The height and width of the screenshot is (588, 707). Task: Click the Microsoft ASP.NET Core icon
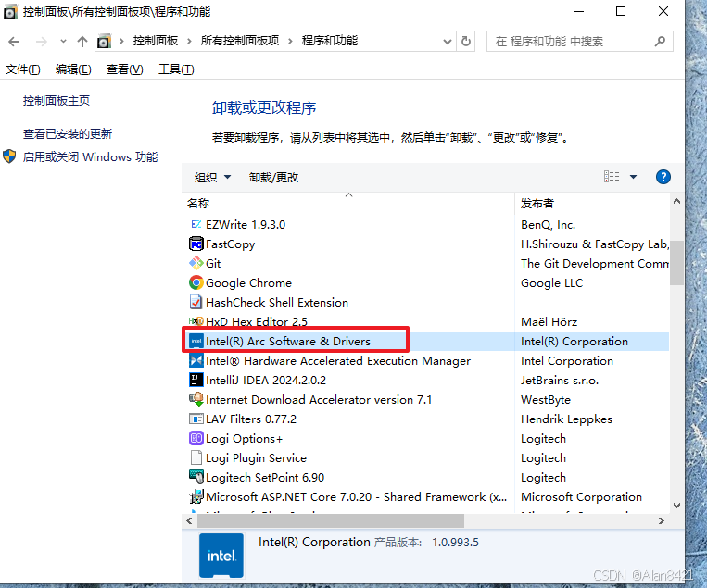196,496
